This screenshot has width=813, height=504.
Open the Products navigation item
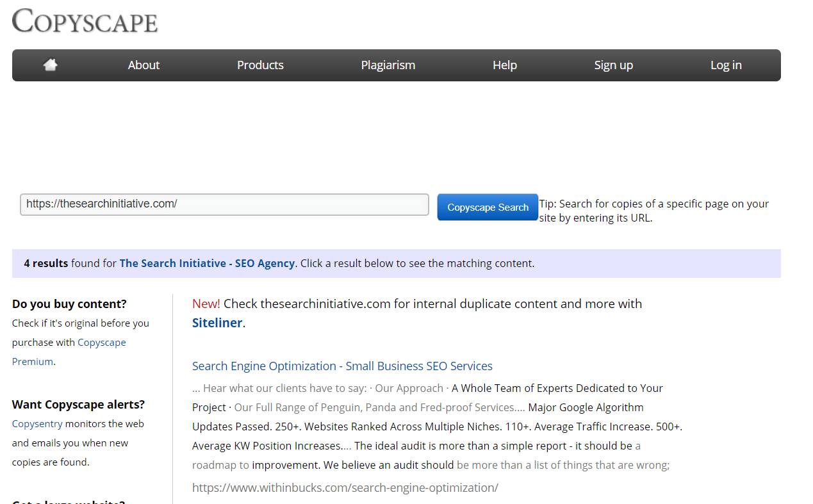tap(260, 65)
